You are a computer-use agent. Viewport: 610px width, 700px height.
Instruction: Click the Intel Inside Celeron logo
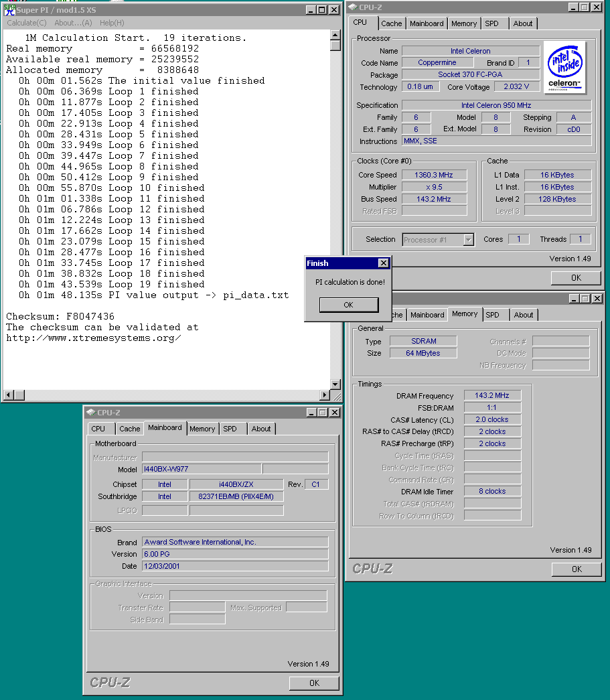pyautogui.click(x=565, y=68)
